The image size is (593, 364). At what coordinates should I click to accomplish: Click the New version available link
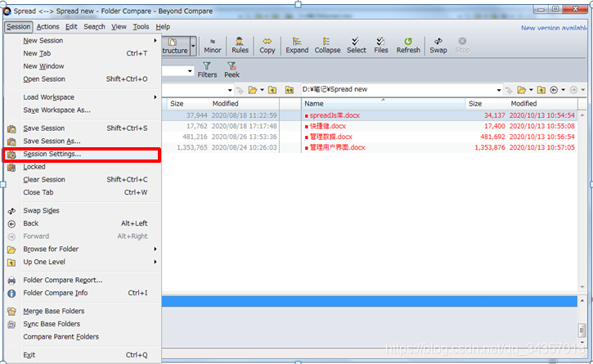click(x=554, y=28)
